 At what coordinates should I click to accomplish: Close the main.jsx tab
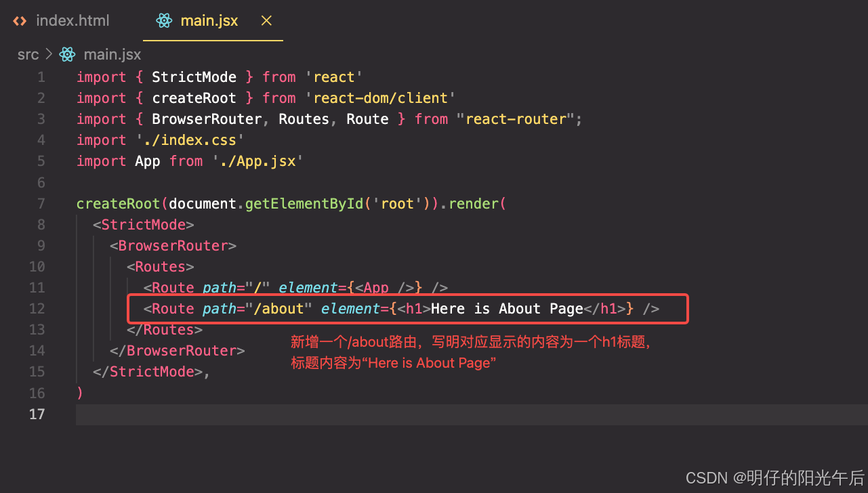click(x=266, y=21)
